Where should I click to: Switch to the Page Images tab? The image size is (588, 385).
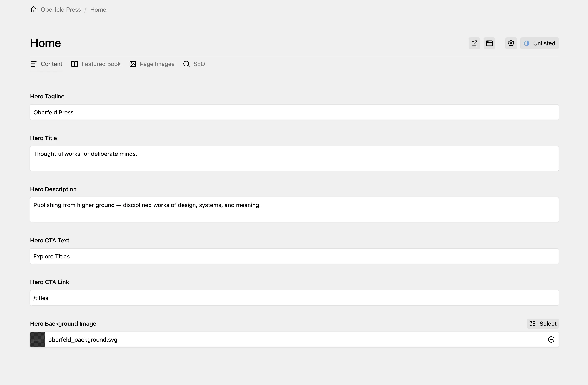pyautogui.click(x=157, y=64)
